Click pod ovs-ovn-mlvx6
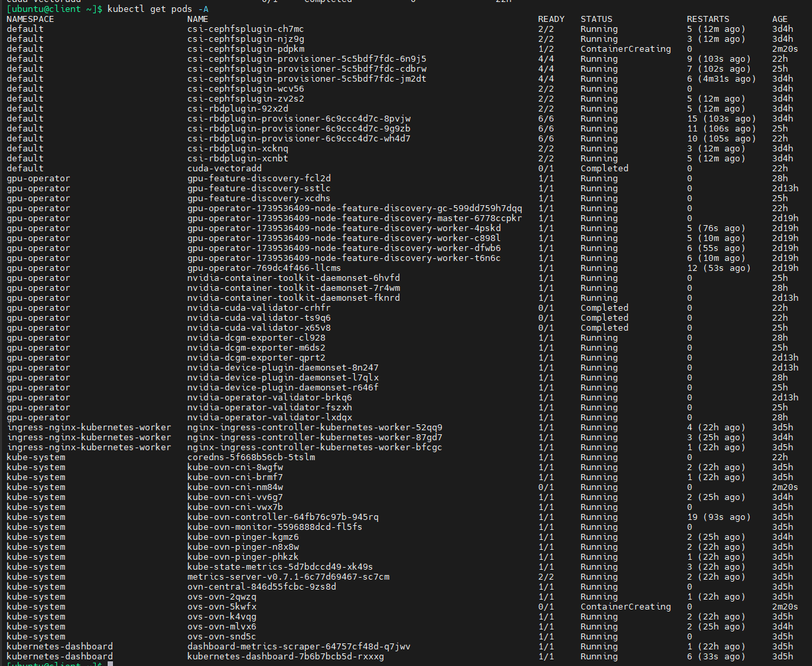Image resolution: width=812 pixels, height=666 pixels. click(x=222, y=627)
